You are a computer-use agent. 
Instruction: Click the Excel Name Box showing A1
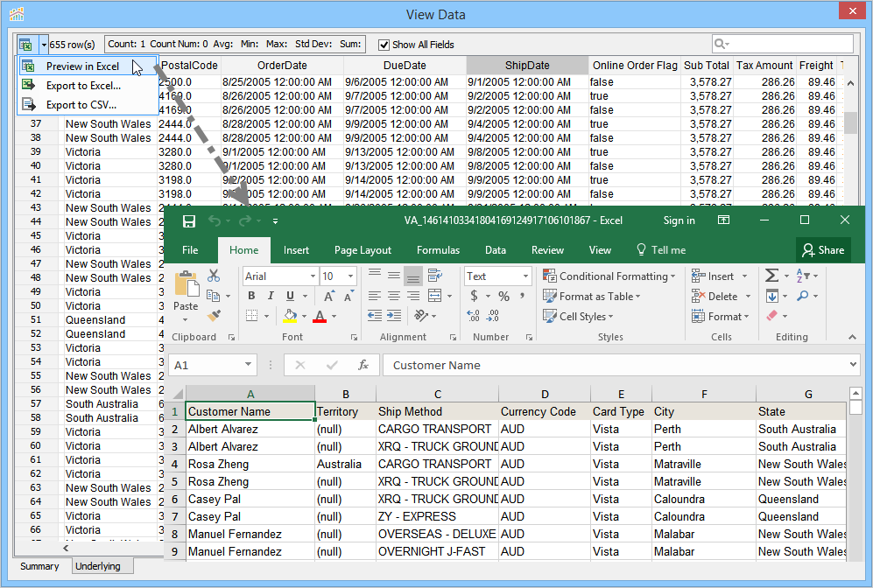click(213, 365)
